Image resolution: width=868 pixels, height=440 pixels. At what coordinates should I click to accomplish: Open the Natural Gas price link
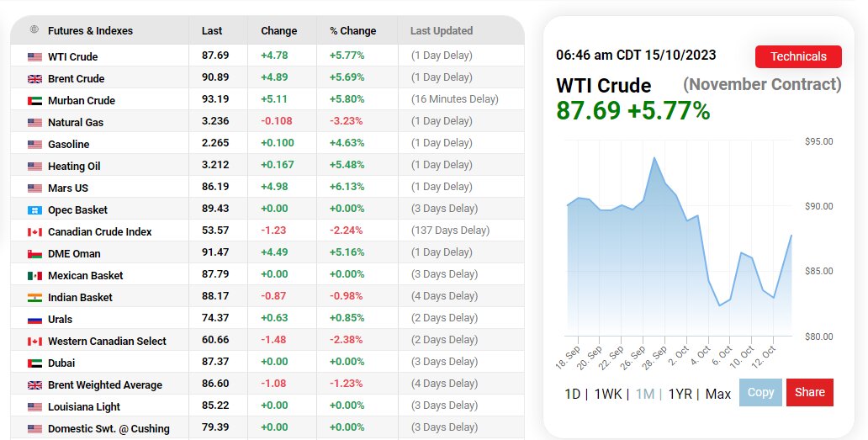click(x=76, y=123)
